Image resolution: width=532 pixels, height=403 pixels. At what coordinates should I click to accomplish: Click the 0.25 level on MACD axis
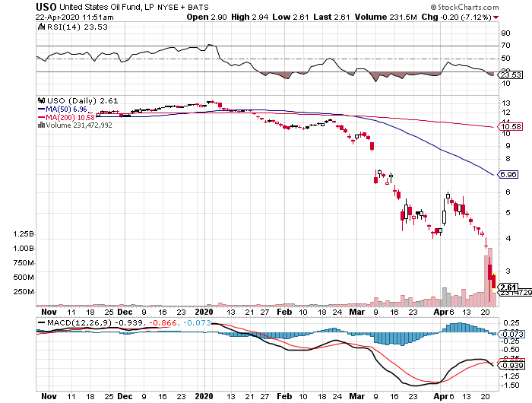511,322
